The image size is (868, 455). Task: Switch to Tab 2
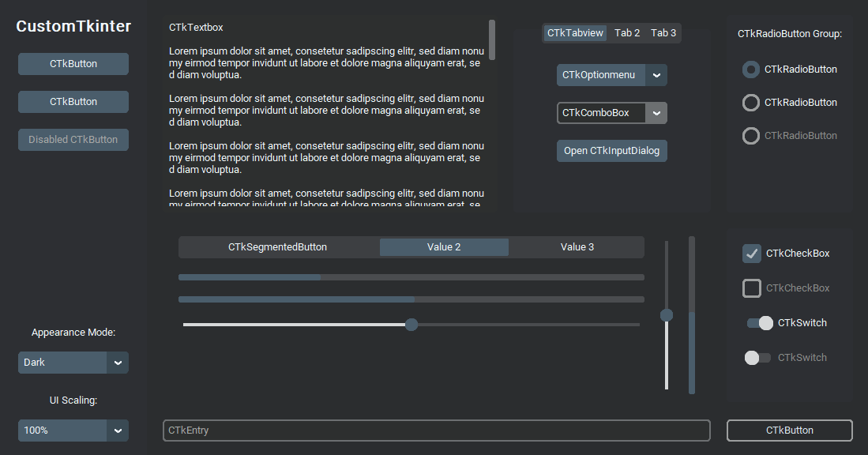click(x=627, y=33)
